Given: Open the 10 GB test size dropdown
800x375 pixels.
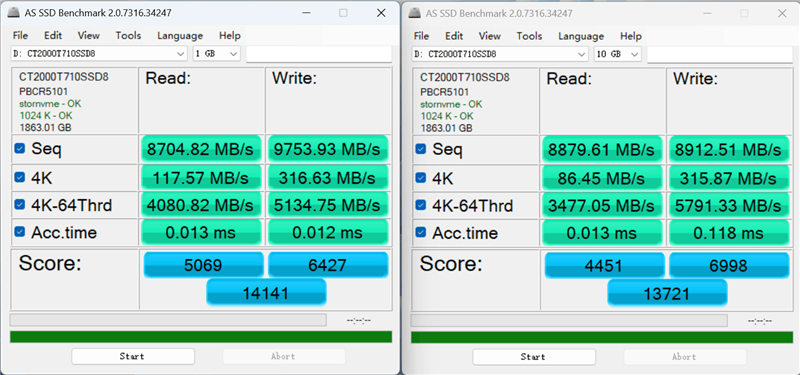Looking at the screenshot, I should coord(617,54).
